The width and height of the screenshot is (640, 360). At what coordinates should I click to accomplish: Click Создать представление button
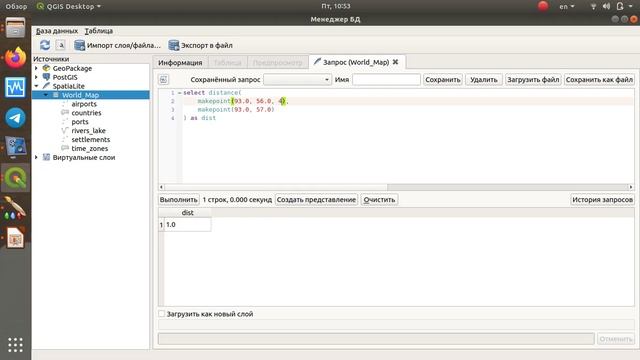pyautogui.click(x=316, y=200)
